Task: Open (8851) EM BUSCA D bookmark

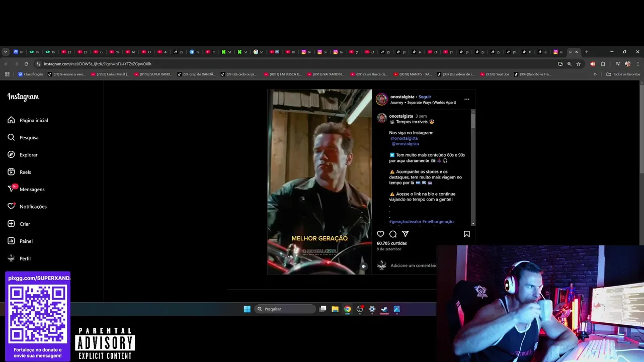Action: coord(282,74)
